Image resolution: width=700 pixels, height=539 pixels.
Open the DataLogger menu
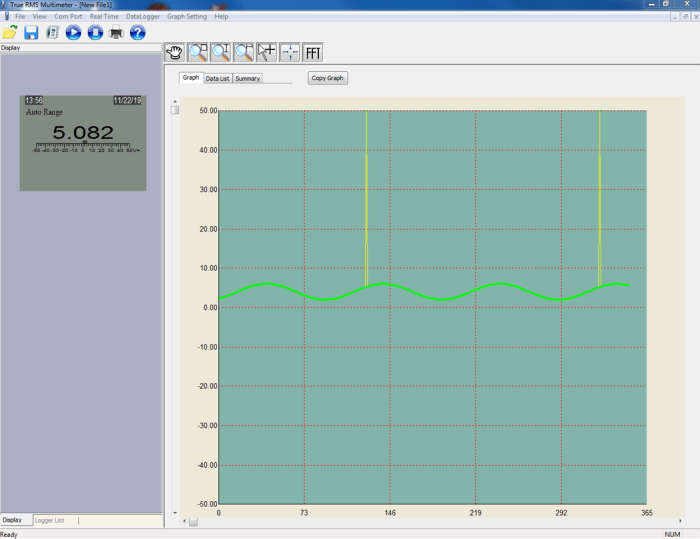point(142,16)
